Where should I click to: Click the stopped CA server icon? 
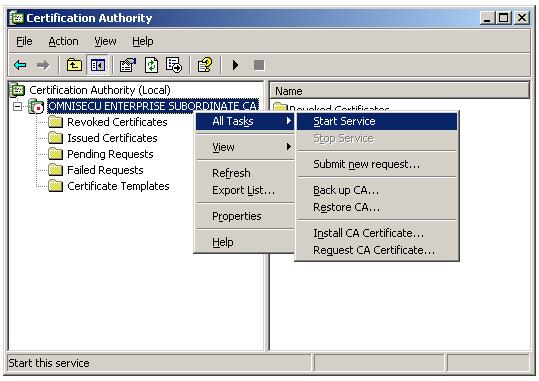pos(36,106)
